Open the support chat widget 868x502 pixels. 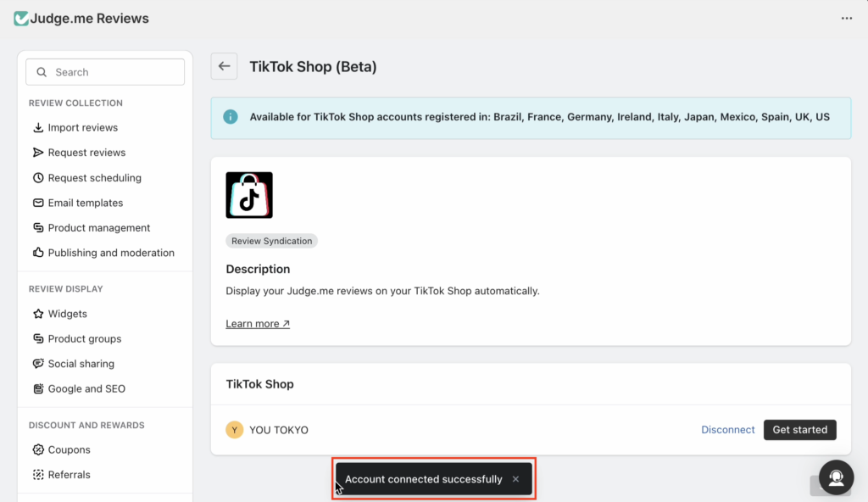(x=836, y=477)
